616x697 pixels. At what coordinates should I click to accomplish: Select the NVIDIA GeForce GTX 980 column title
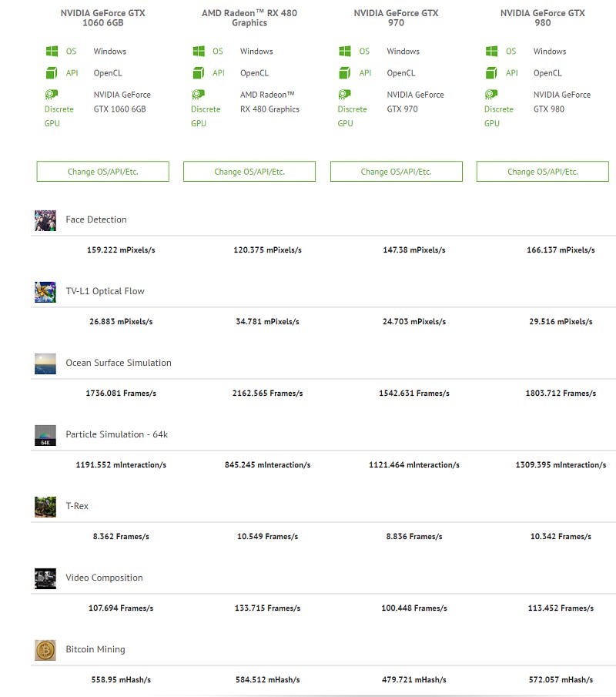pos(543,18)
